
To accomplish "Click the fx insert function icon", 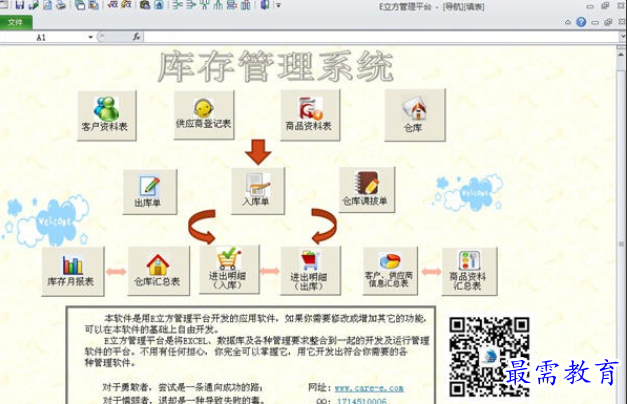I will tap(136, 37).
